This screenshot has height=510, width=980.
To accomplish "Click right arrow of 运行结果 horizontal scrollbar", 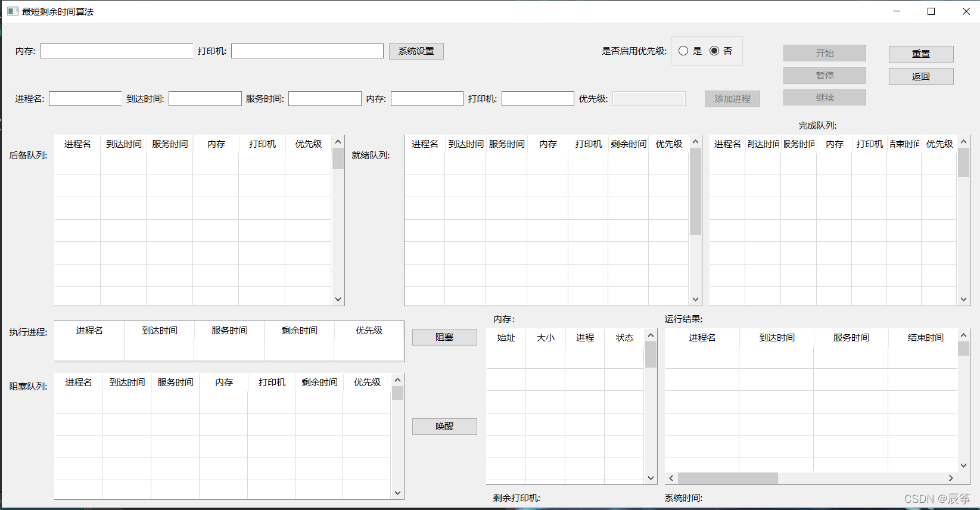I will click(951, 478).
